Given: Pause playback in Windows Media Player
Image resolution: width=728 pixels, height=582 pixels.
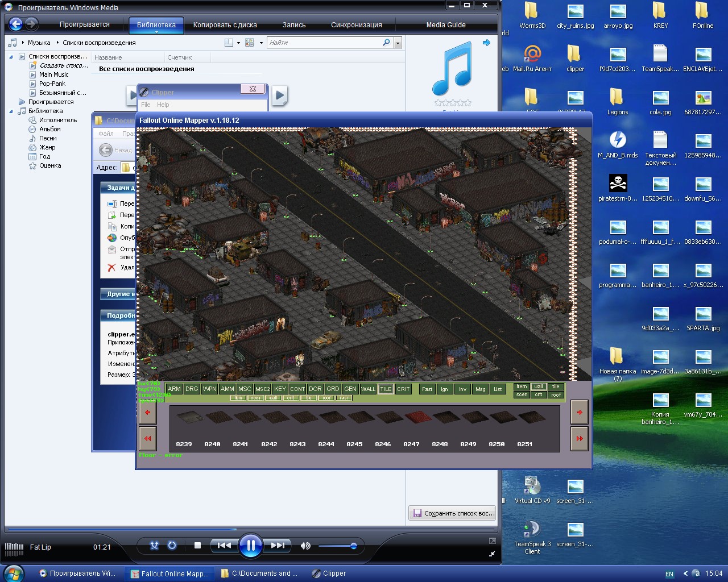Looking at the screenshot, I should pyautogui.click(x=250, y=546).
